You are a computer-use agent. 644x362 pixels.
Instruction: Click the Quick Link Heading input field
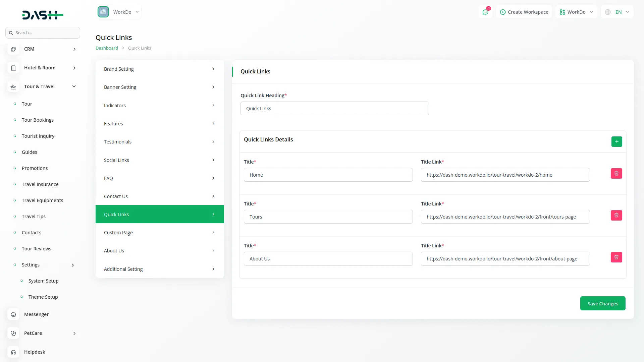(334, 109)
